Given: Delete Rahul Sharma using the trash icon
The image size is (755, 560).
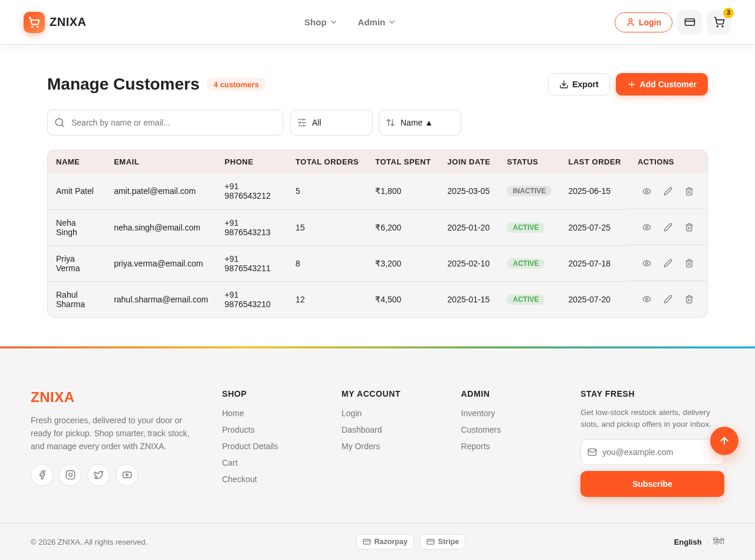Looking at the screenshot, I should pyautogui.click(x=689, y=299).
